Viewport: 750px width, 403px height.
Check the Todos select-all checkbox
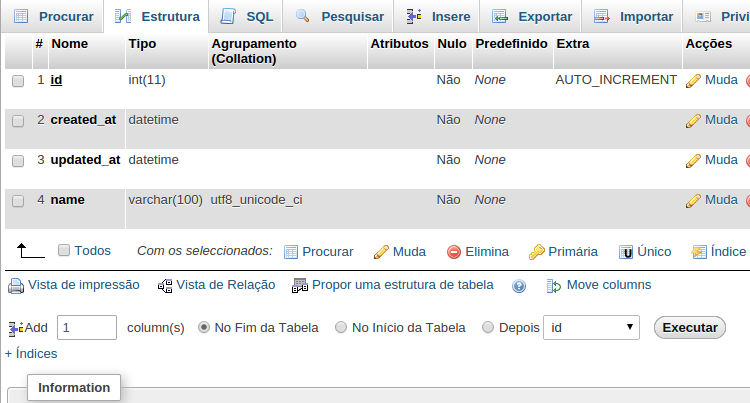tap(64, 250)
